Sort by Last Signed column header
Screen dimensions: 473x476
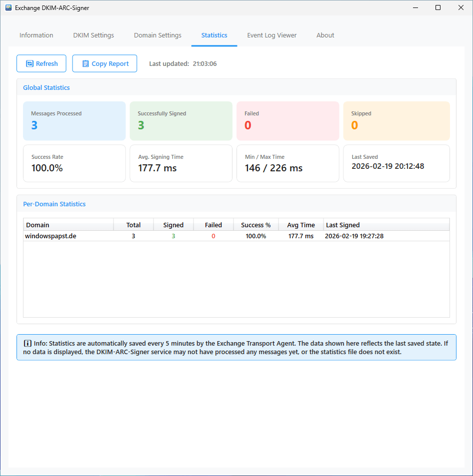tap(386, 225)
